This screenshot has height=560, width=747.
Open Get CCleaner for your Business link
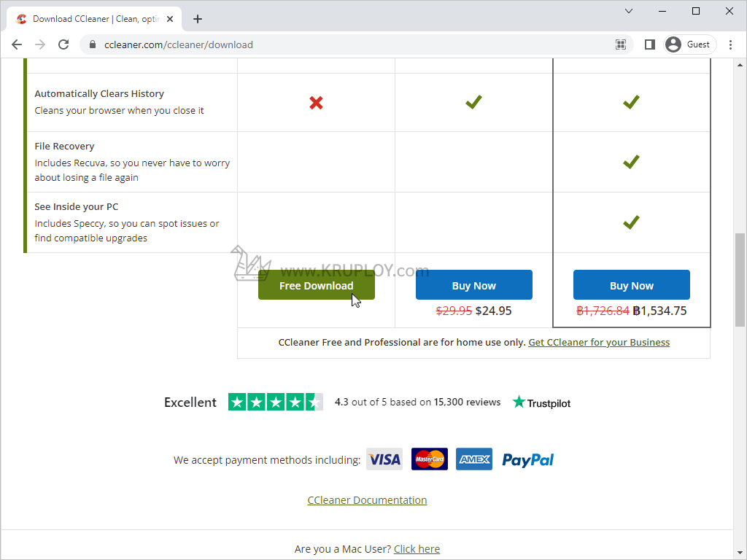point(599,343)
